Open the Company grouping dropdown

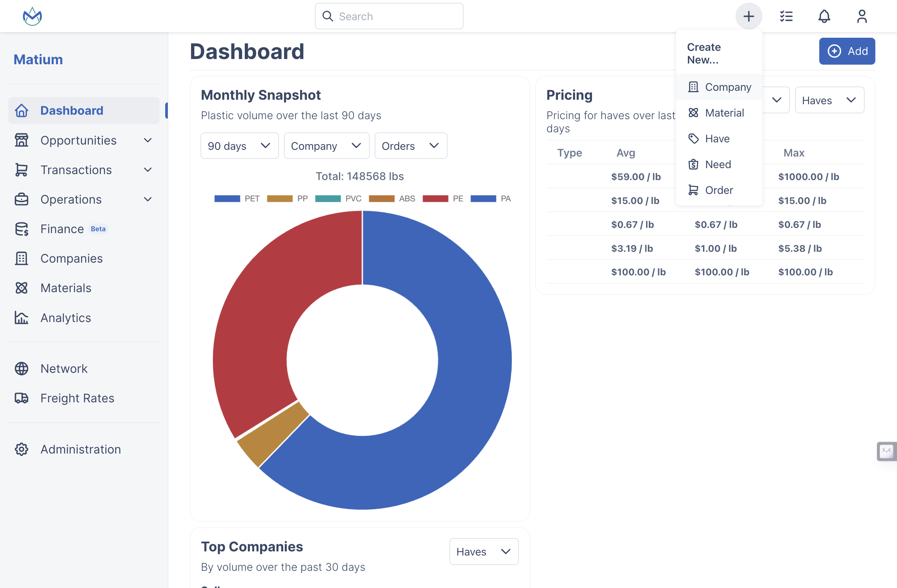pos(326,146)
